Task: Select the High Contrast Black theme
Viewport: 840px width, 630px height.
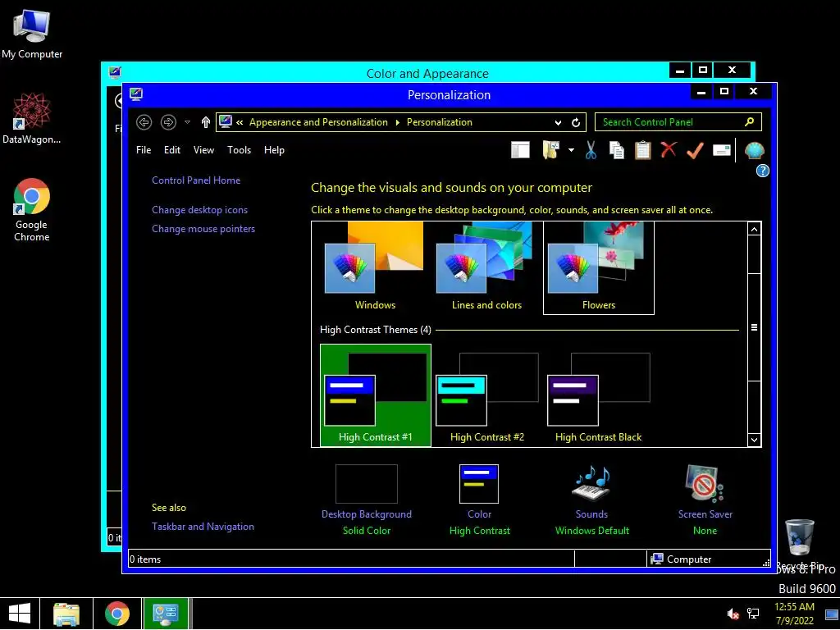Action: click(598, 395)
